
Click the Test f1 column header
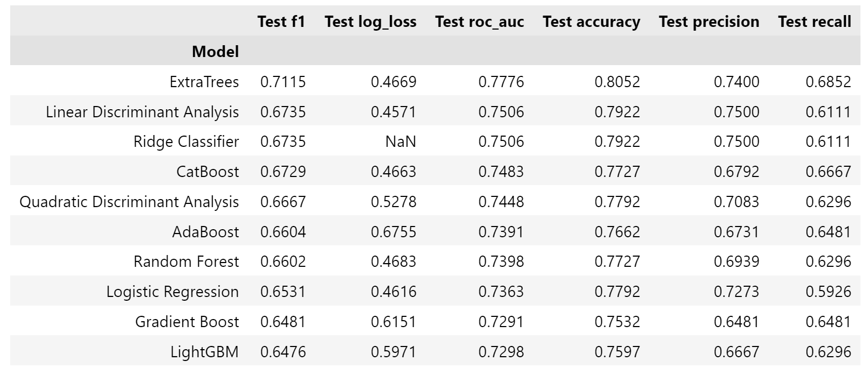click(281, 22)
